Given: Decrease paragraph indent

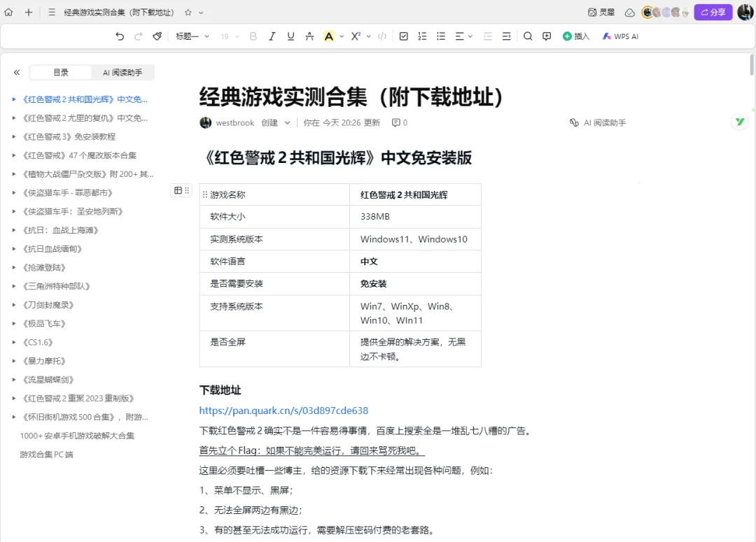Looking at the screenshot, I should [x=488, y=36].
